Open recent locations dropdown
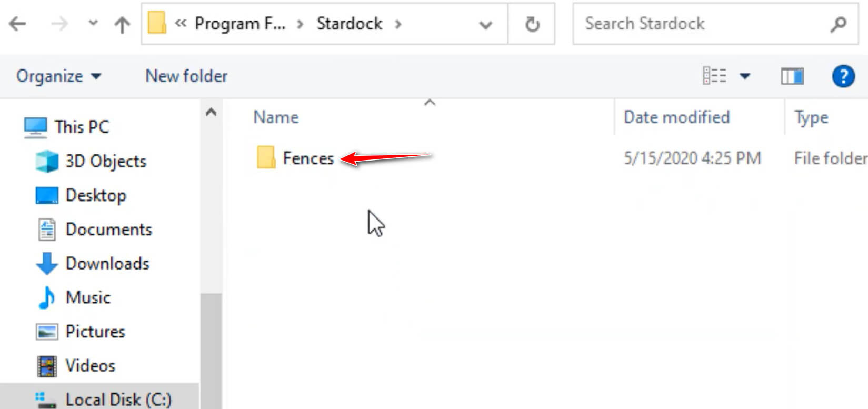 (93, 24)
